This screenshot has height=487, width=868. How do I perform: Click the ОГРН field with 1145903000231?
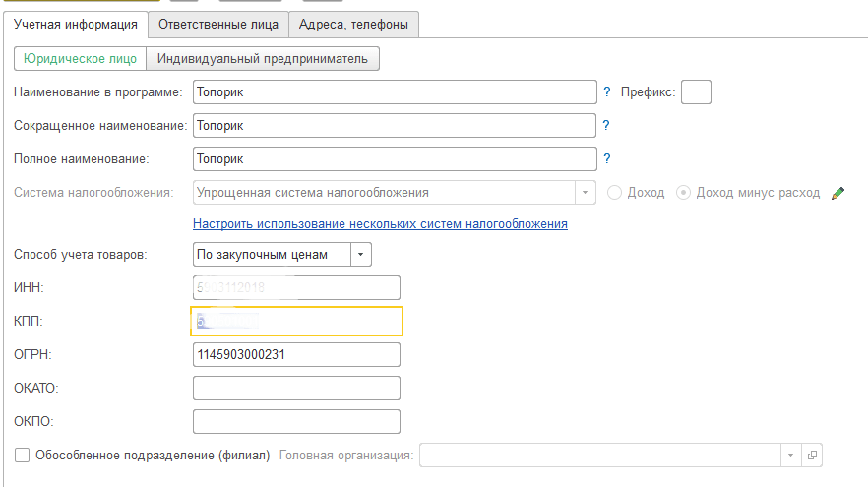click(x=296, y=354)
